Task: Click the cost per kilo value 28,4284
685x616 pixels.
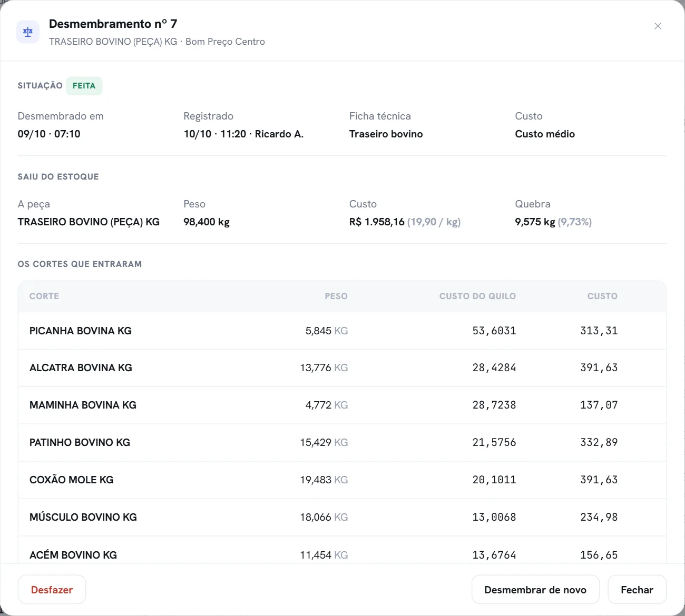Action: tap(494, 367)
